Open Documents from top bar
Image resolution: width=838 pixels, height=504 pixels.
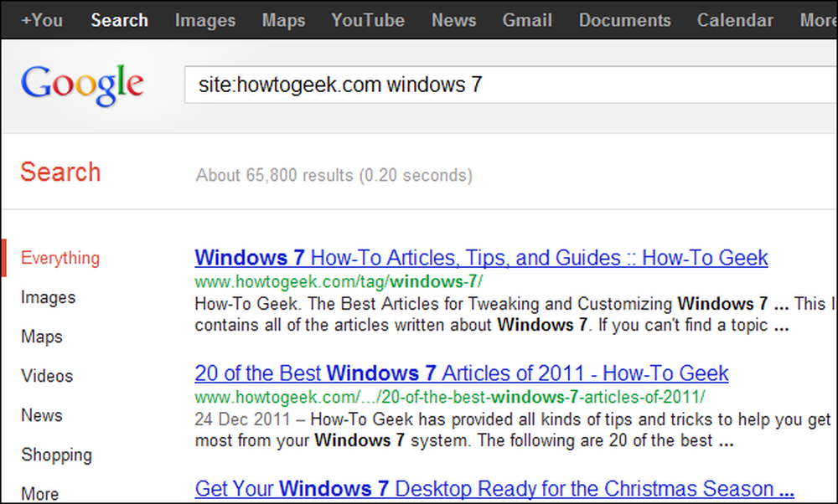(x=625, y=20)
